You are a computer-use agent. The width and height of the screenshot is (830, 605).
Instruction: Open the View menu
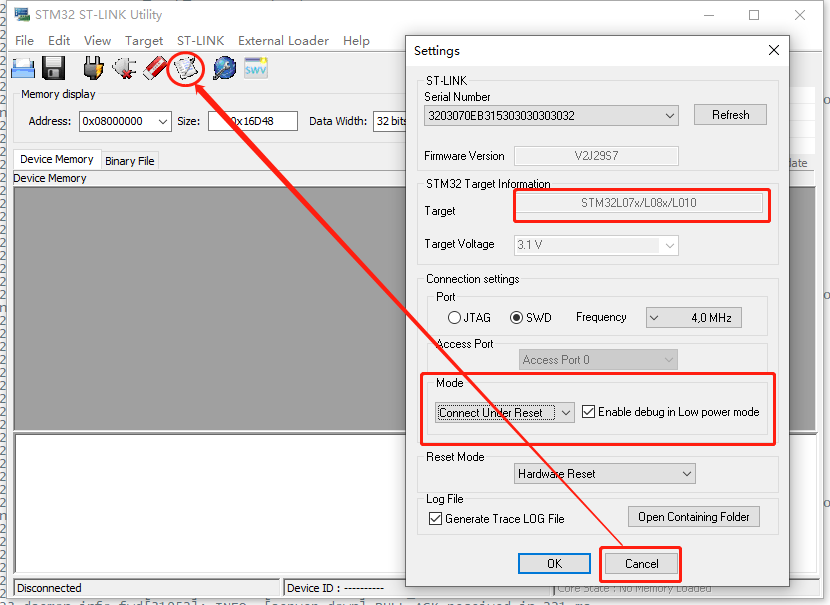[x=97, y=41]
